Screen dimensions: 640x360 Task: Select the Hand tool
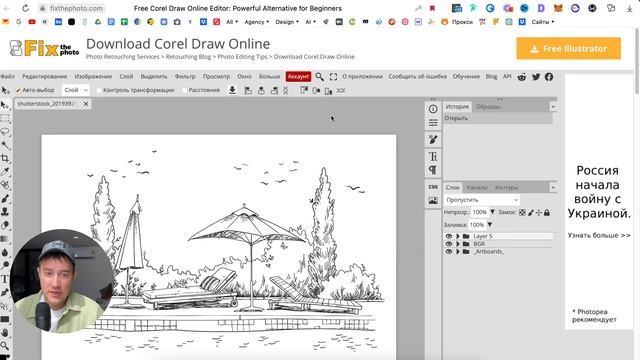4,333
